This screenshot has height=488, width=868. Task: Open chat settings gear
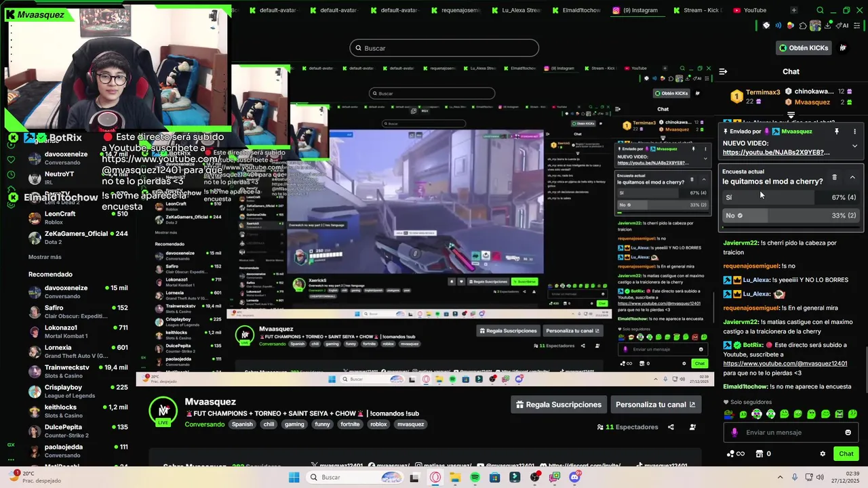point(823,454)
